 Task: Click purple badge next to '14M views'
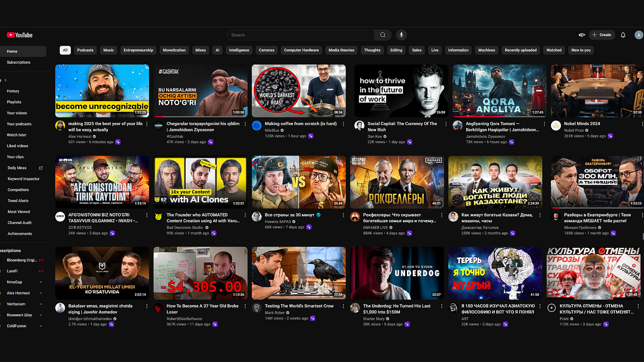(x=313, y=318)
